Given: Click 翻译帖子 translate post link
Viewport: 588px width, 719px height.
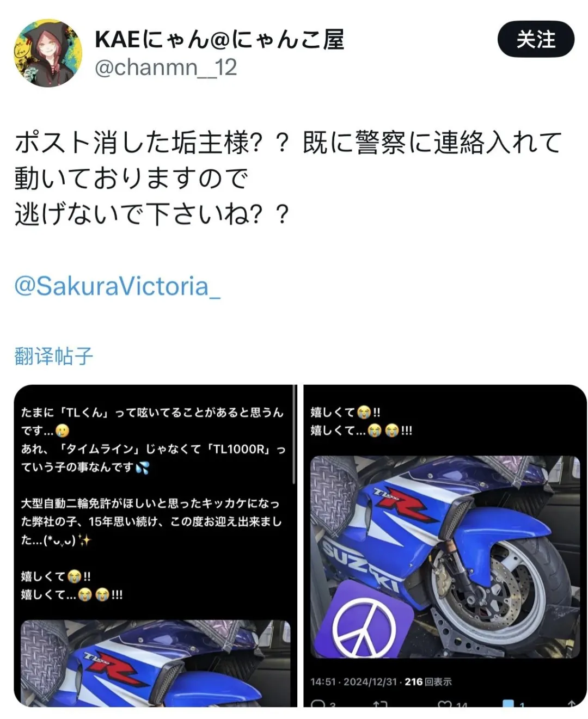Looking at the screenshot, I should [x=54, y=356].
